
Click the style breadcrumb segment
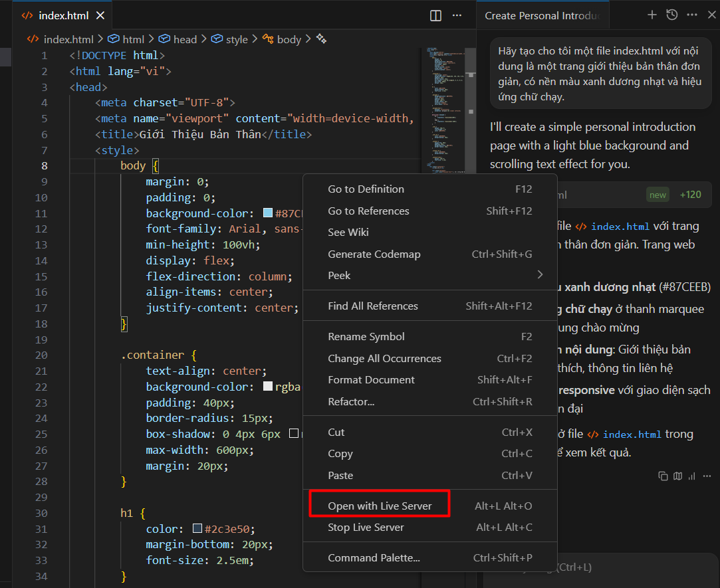(x=236, y=39)
